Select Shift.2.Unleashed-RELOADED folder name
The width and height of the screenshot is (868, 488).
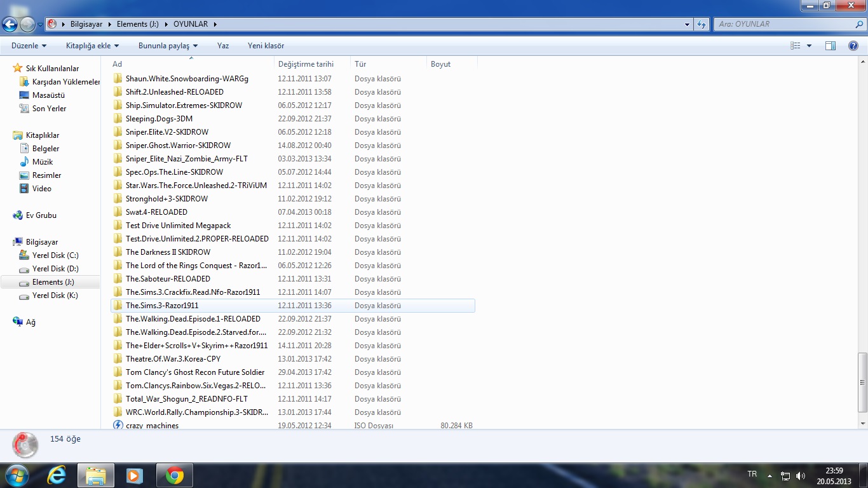[175, 92]
